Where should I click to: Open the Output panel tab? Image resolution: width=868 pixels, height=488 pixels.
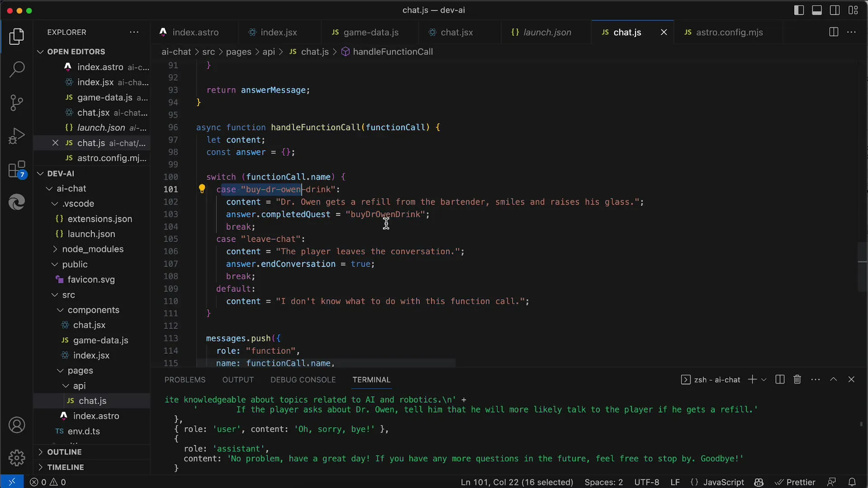(x=238, y=380)
